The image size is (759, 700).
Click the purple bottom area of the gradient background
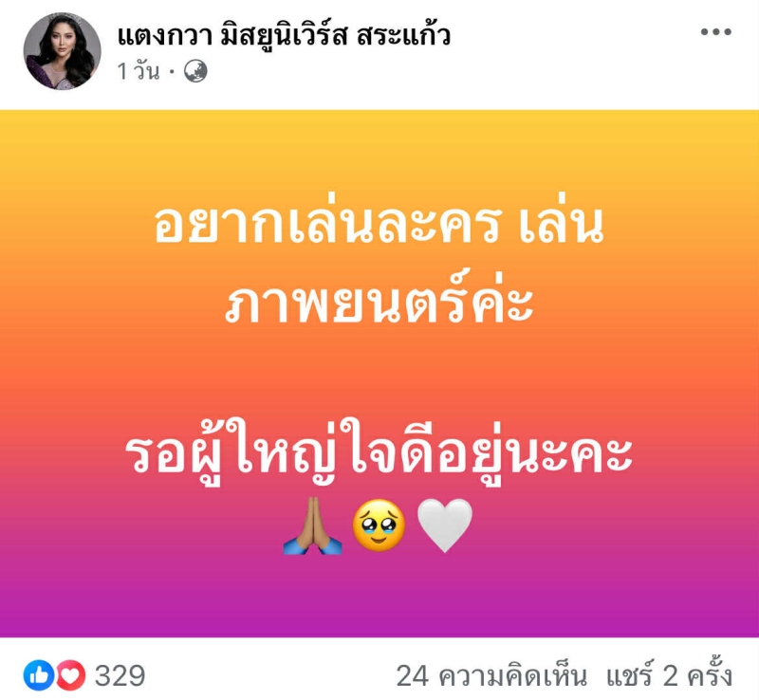tap(379, 600)
